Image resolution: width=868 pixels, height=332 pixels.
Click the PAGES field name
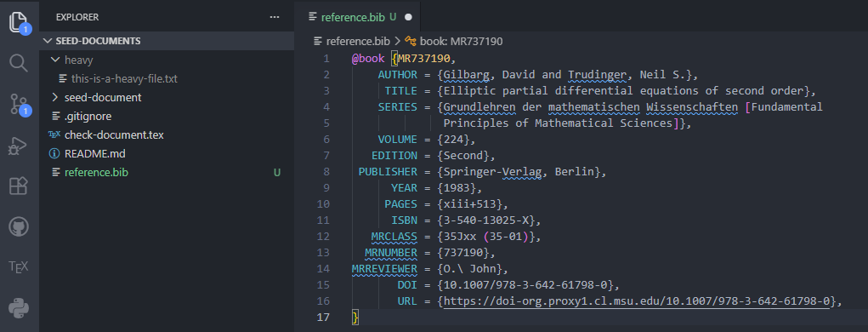pos(400,204)
